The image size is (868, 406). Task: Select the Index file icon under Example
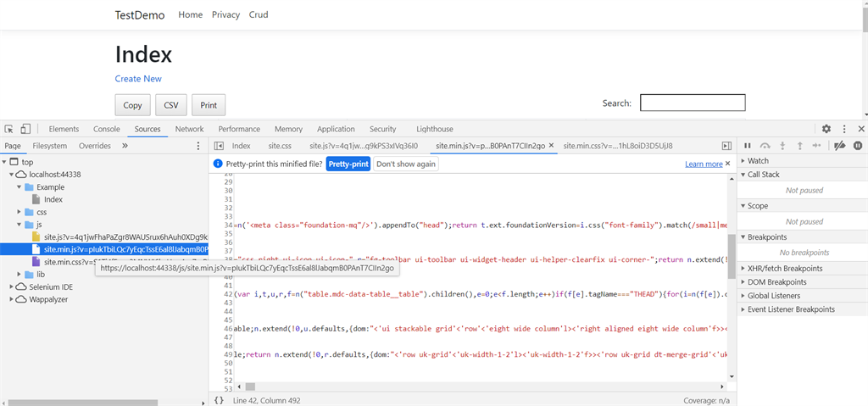tap(36, 199)
